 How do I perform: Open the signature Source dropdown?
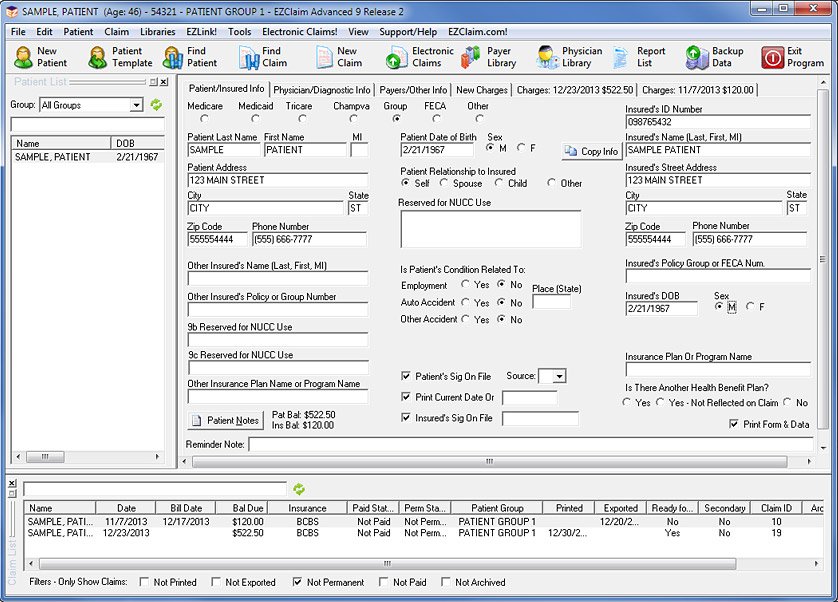(559, 376)
